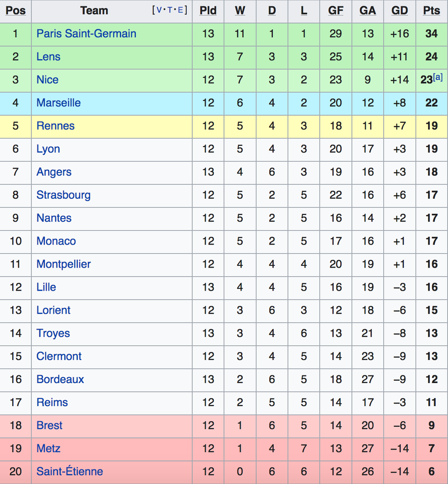This screenshot has height=484, width=448.
Task: Select the Monaco team link
Action: point(56,241)
